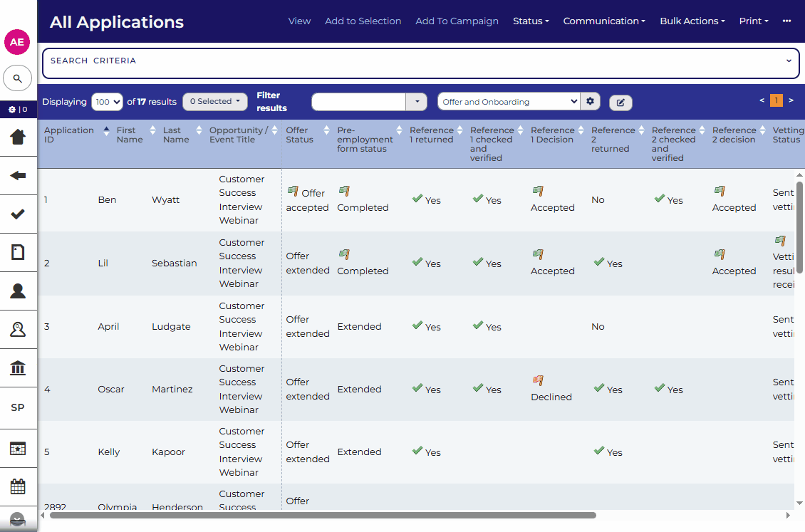The width and height of the screenshot is (805, 532).
Task: Open the bank building sidebar icon
Action: 18,368
